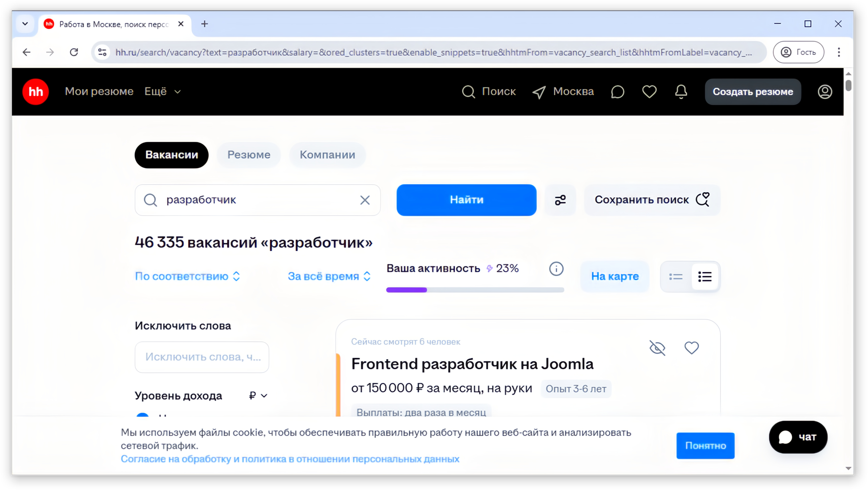
Task: Open Мои резюме in the header
Action: [x=99, y=92]
